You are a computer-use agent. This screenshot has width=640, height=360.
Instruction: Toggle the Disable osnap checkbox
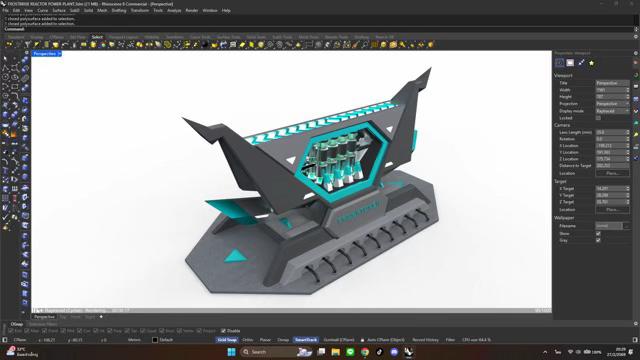[x=223, y=331]
